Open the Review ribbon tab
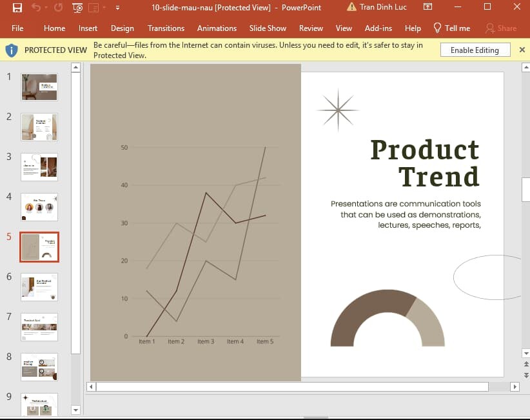Screen dimensions: 530x420 pyautogui.click(x=311, y=28)
